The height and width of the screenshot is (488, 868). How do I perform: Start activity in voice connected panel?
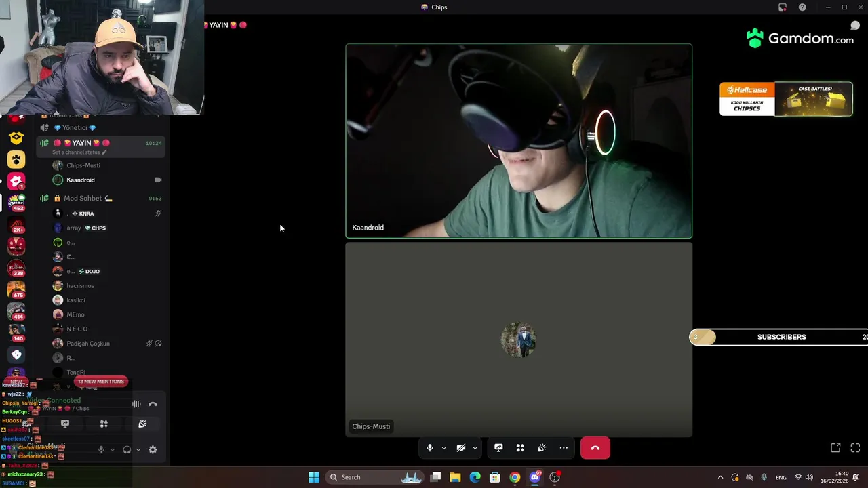pos(104,424)
